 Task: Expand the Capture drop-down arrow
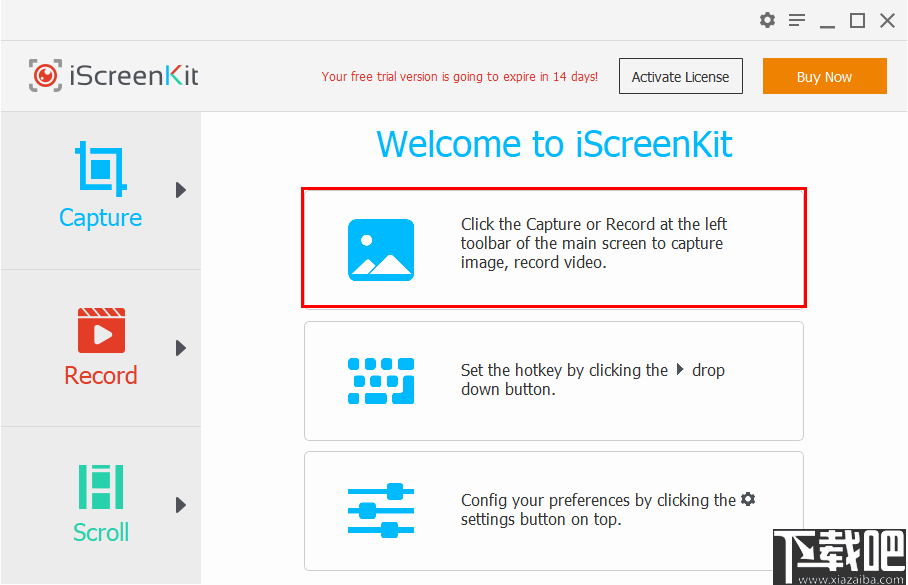[181, 190]
